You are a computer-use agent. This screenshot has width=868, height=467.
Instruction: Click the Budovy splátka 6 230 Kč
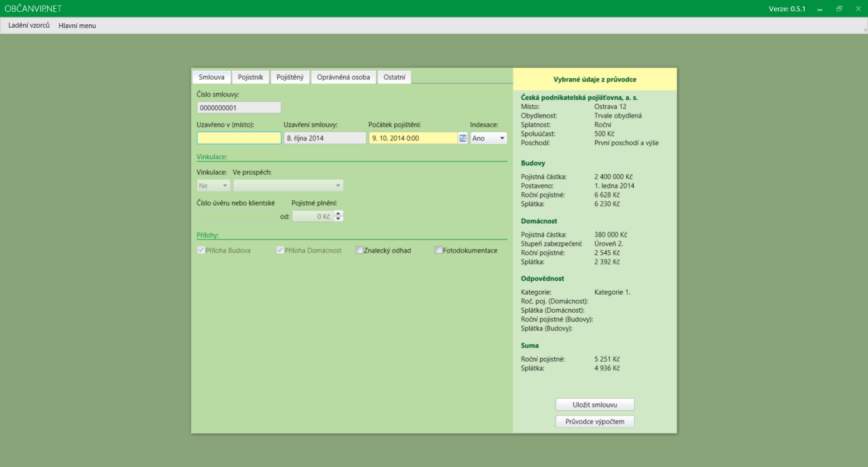pos(607,204)
